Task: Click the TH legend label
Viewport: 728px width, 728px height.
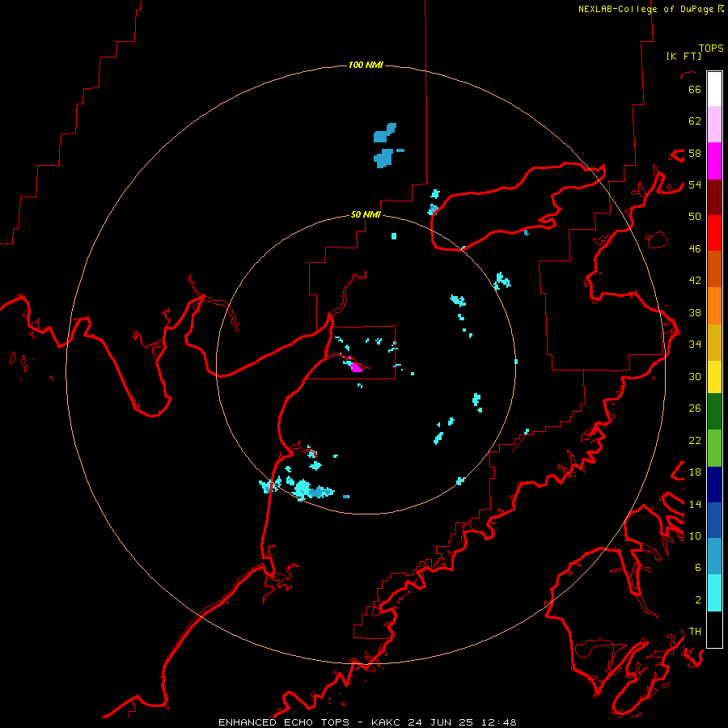Action: (x=695, y=631)
